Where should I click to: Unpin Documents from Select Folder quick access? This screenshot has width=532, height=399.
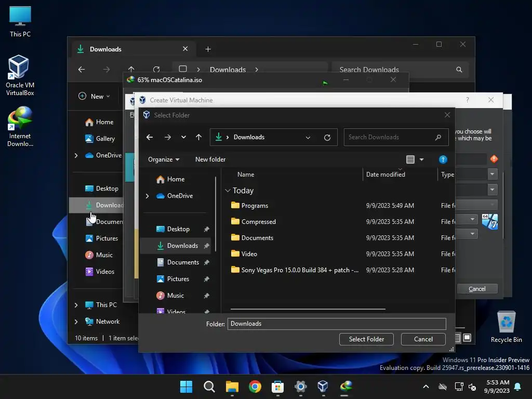[x=206, y=262]
